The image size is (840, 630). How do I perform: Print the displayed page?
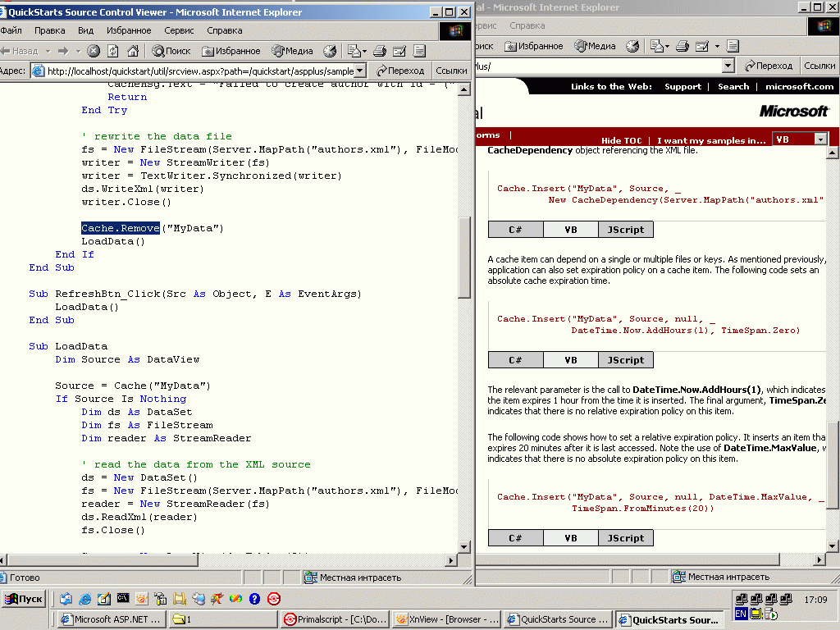380,50
